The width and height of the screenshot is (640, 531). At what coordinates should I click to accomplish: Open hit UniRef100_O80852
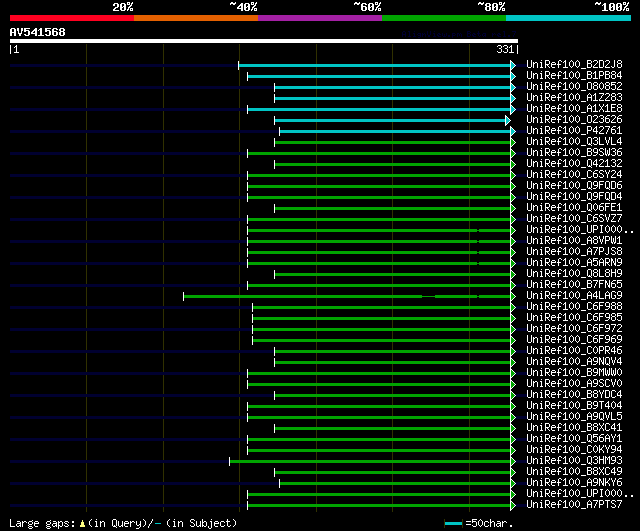click(x=574, y=87)
